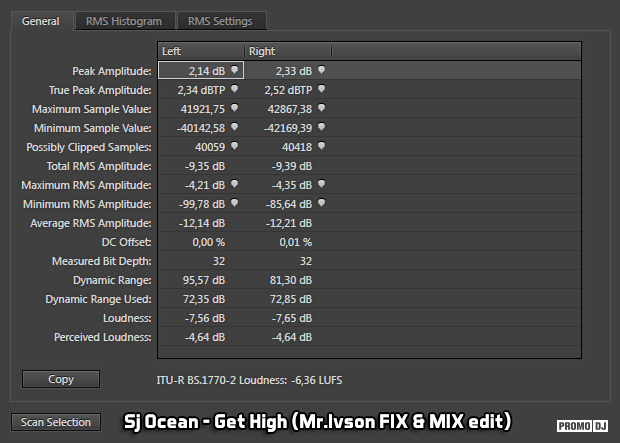The height and width of the screenshot is (443, 620).
Task: Click marker next to Left Maximum RMS Amplitude
Action: [234, 184]
